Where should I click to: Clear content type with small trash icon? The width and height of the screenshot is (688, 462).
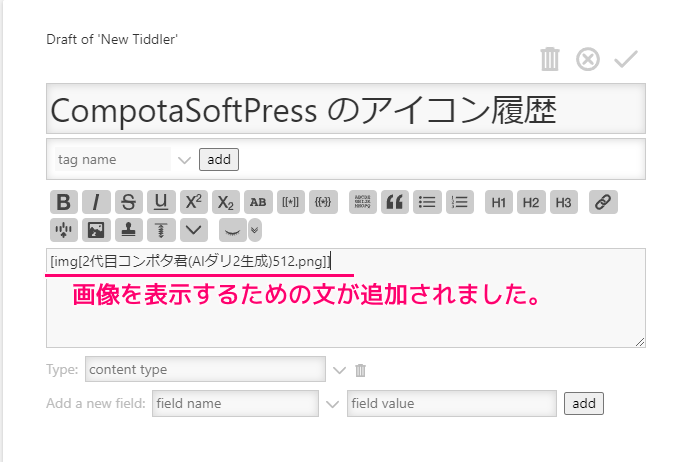360,370
